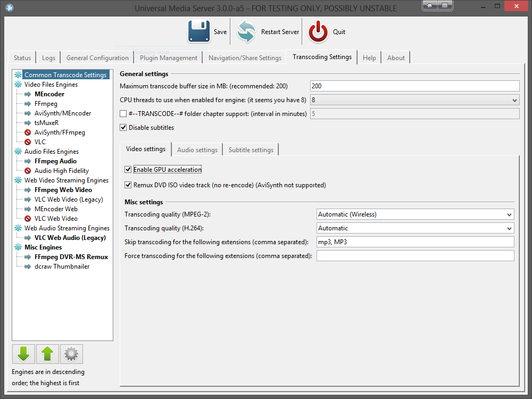The height and width of the screenshot is (399, 532).
Task: Select the Video settings sub-tab
Action: [146, 149]
